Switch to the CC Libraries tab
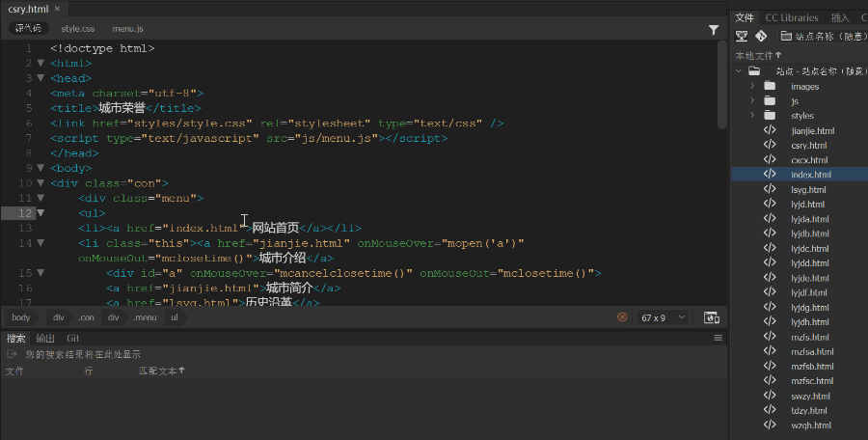This screenshot has height=440, width=868. 791,17
